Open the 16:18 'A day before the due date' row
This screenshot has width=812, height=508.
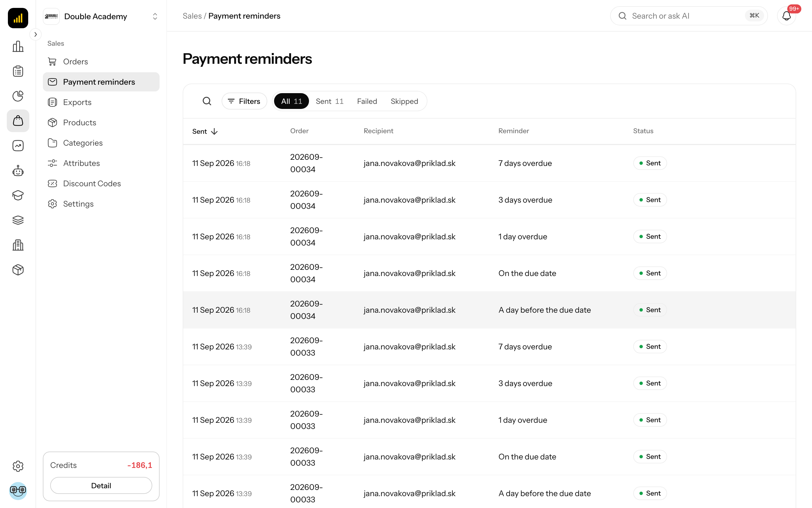point(489,310)
